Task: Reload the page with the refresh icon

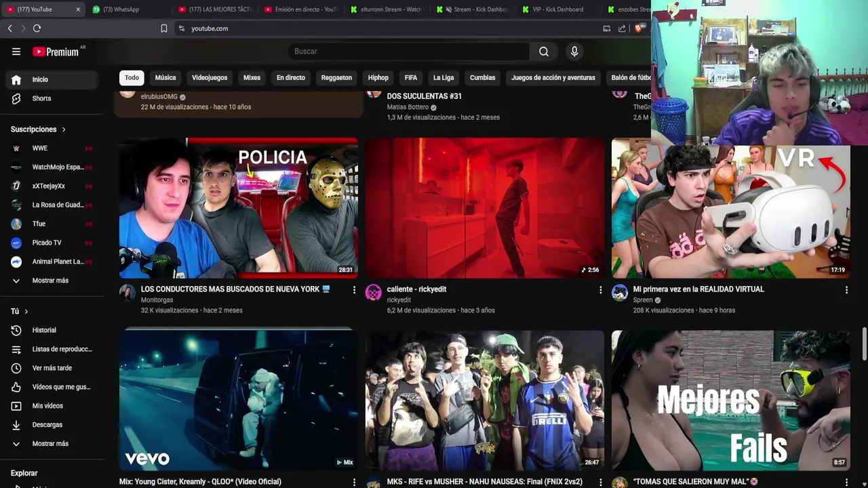Action: point(37,28)
